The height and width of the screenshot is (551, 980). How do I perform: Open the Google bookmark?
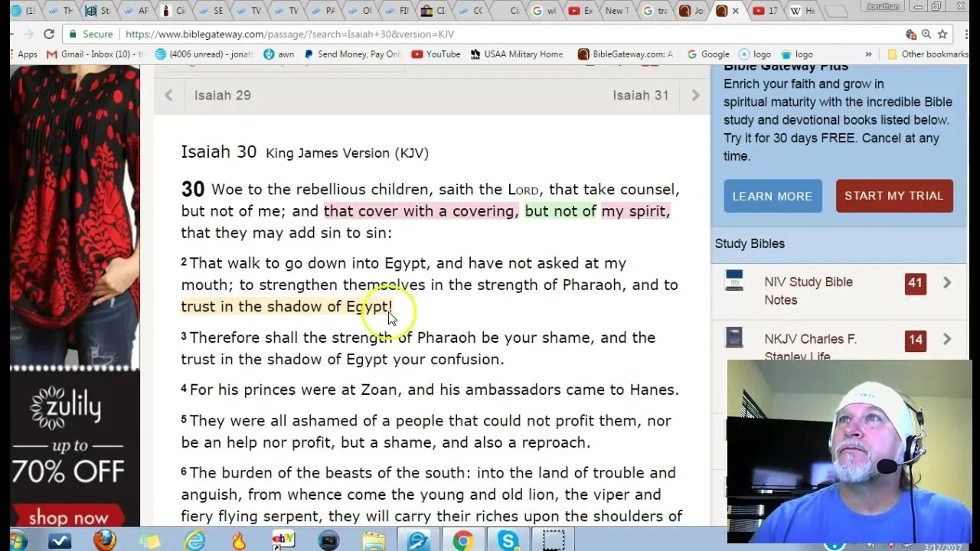point(708,54)
